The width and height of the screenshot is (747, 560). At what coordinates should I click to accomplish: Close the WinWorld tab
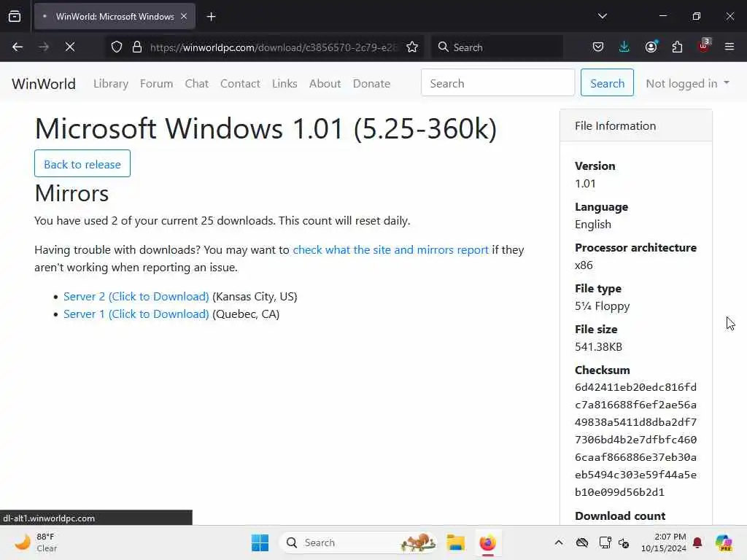(184, 16)
